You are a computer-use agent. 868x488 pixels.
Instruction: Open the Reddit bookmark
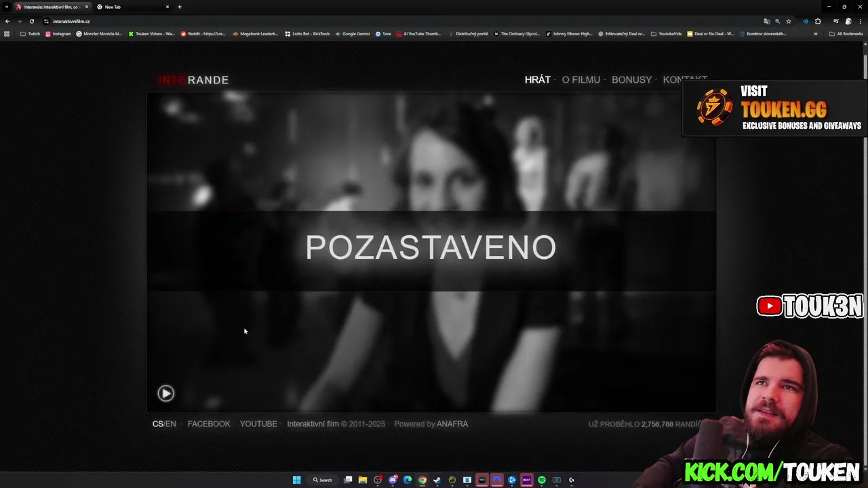point(203,34)
